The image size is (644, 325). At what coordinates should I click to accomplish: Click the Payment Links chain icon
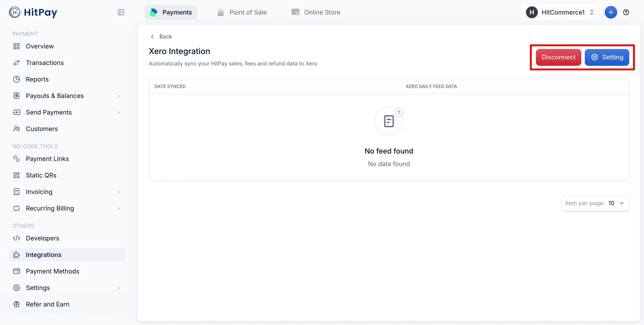[17, 159]
